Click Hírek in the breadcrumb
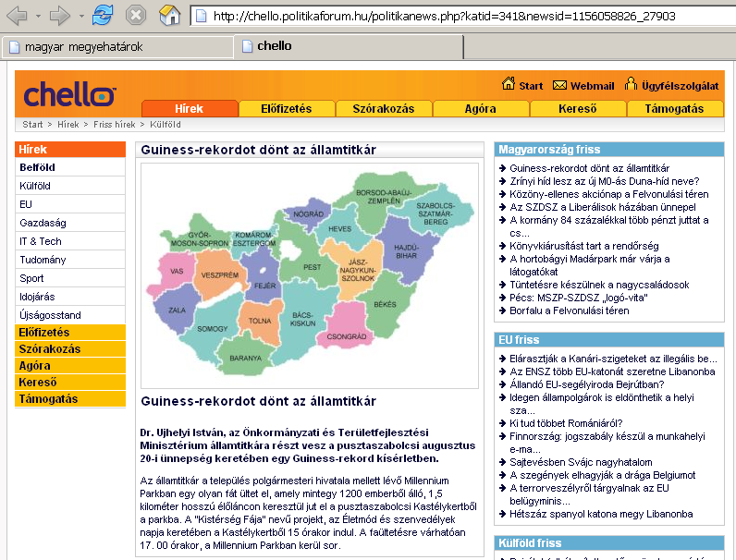 click(x=68, y=124)
